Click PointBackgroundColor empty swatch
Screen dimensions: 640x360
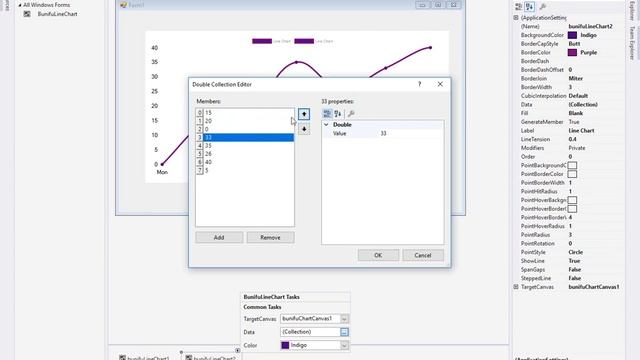572,165
